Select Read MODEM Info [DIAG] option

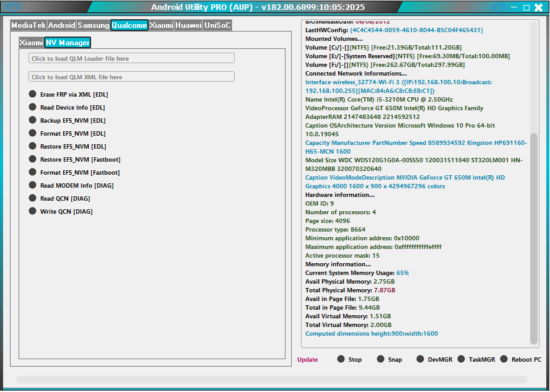(x=71, y=185)
